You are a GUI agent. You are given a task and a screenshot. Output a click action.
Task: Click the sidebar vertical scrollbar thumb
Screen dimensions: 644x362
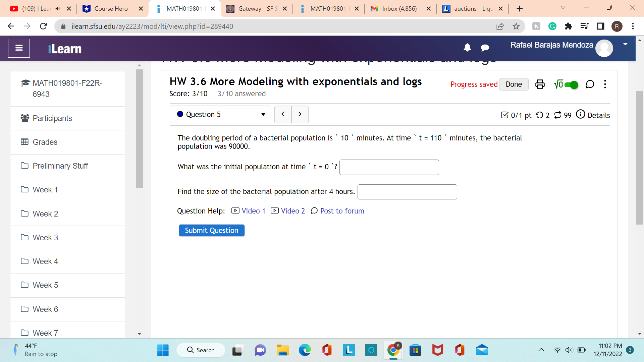(x=139, y=128)
